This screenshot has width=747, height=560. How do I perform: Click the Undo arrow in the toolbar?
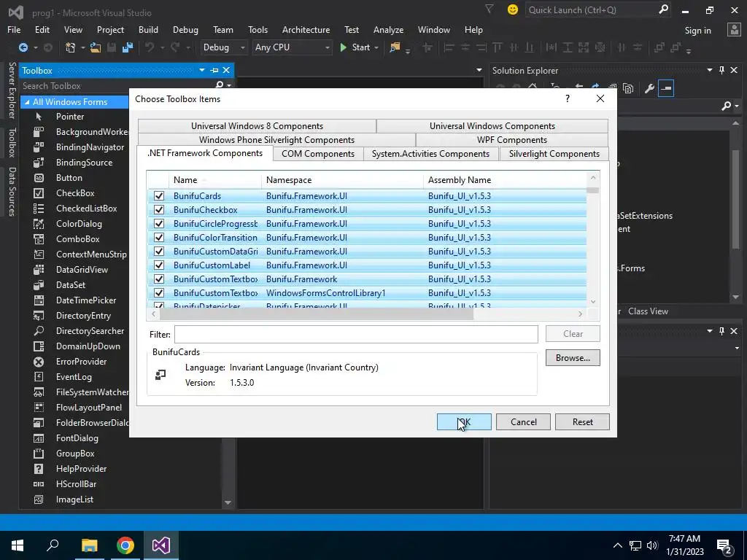click(x=150, y=47)
